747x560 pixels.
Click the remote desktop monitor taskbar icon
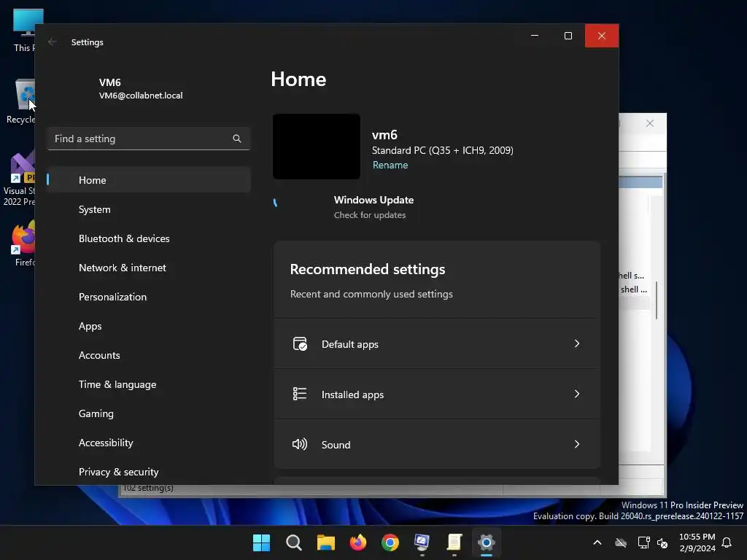point(422,542)
